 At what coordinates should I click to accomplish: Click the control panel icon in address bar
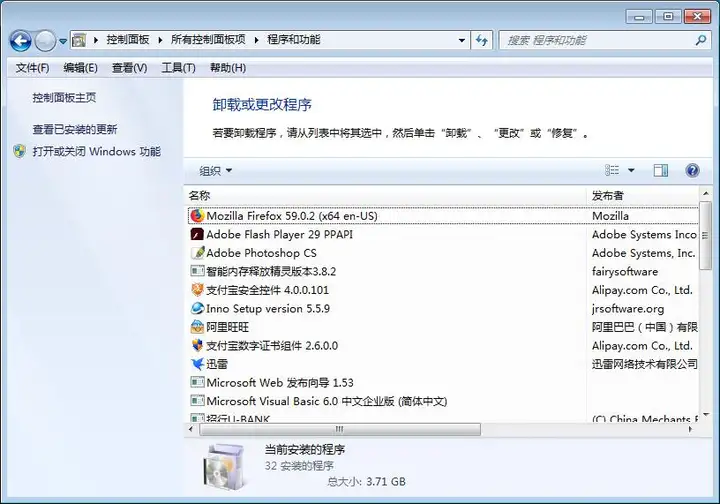click(79, 40)
